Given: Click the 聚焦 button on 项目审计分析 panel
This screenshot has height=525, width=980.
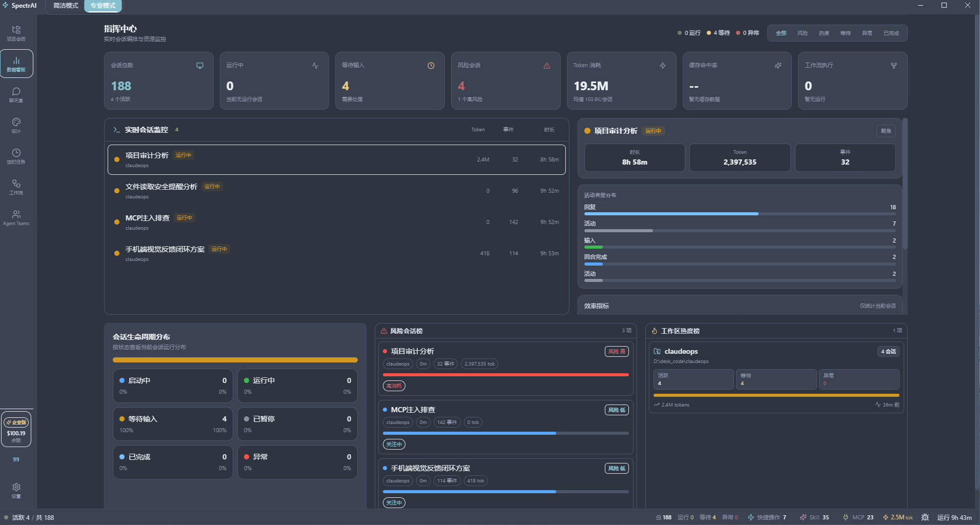Looking at the screenshot, I should (x=886, y=131).
